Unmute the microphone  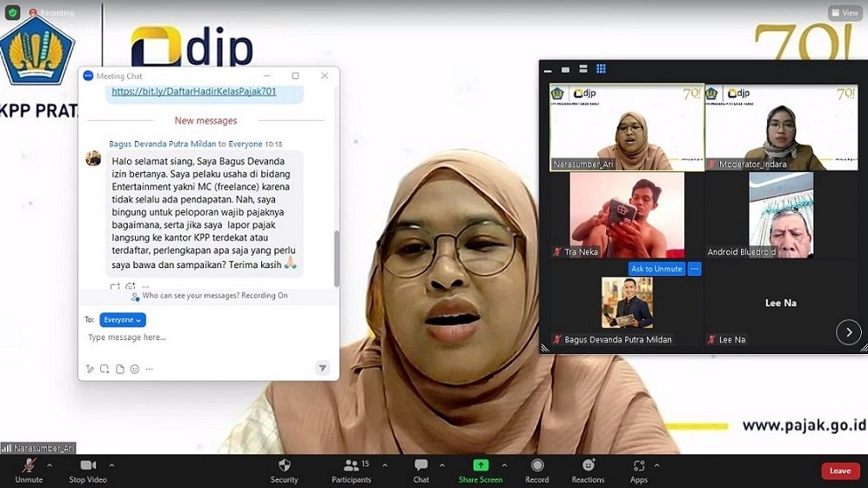pos(29,470)
